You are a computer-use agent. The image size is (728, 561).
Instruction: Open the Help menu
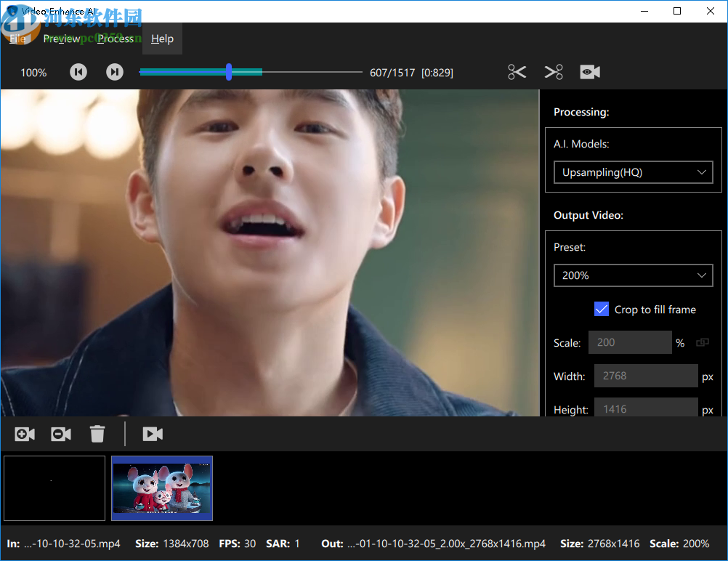coord(162,39)
